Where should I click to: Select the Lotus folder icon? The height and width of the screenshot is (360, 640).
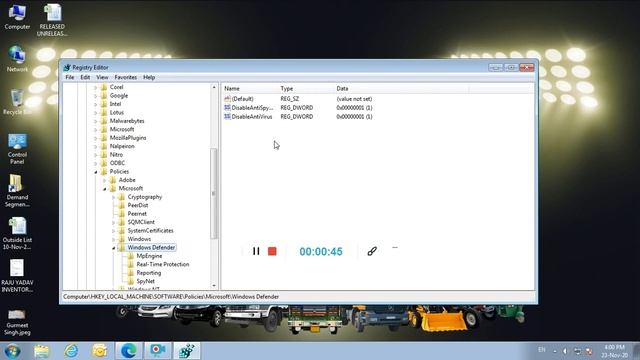(x=104, y=112)
